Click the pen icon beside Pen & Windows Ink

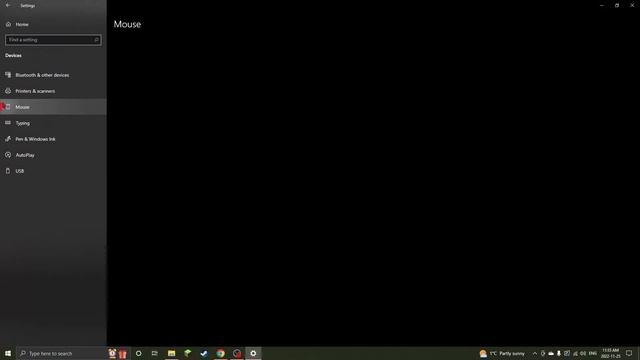point(8,139)
